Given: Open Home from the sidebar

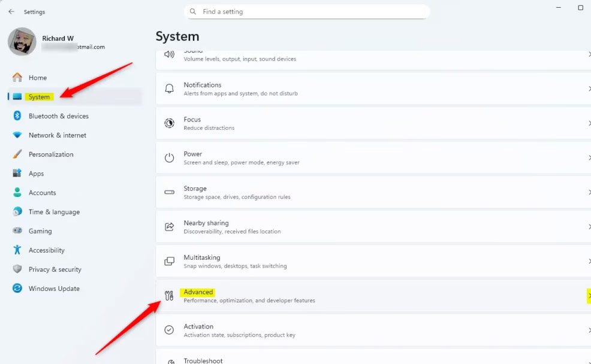Looking at the screenshot, I should (37, 77).
